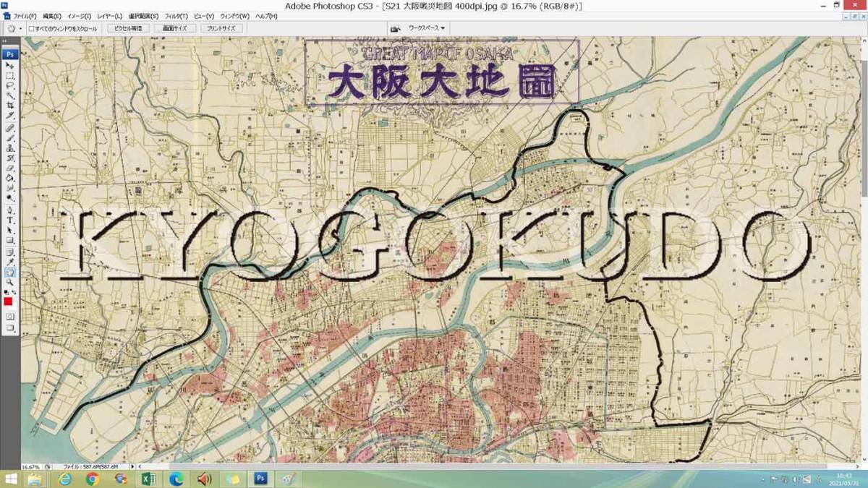868x488 pixels.
Task: Click the horizontal scrollbar below the canvas
Action: pos(499,467)
